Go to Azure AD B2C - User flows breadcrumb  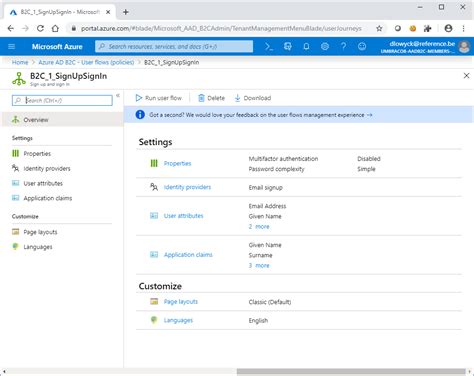point(86,62)
